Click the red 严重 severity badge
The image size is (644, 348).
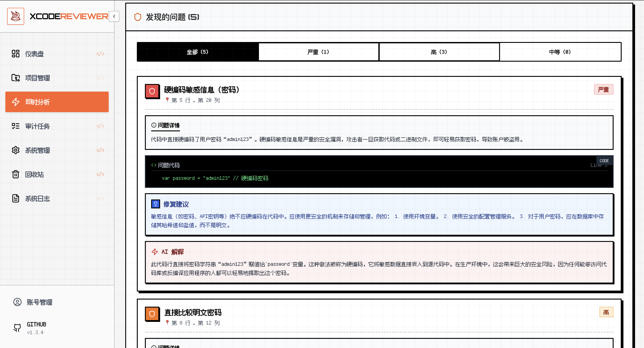tap(604, 89)
